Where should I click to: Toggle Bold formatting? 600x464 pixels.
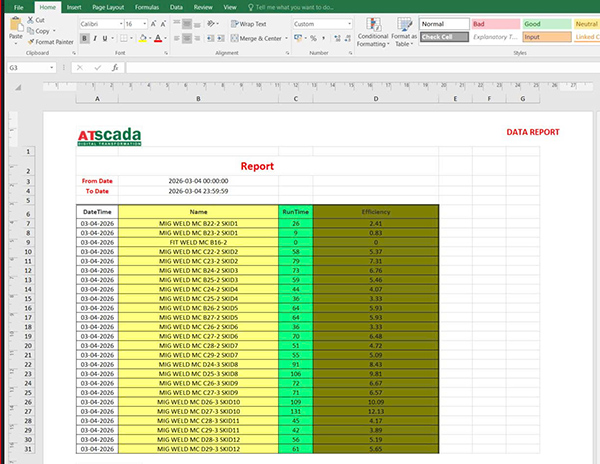coord(84,39)
